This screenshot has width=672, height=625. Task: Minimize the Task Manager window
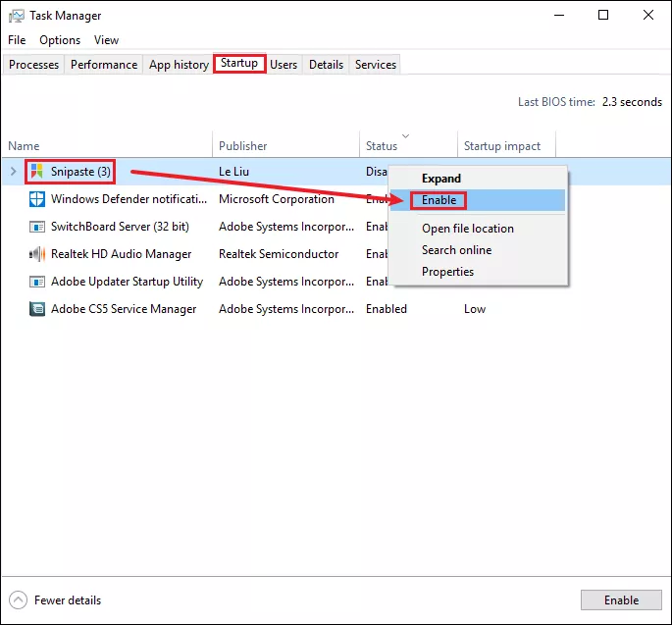click(559, 16)
